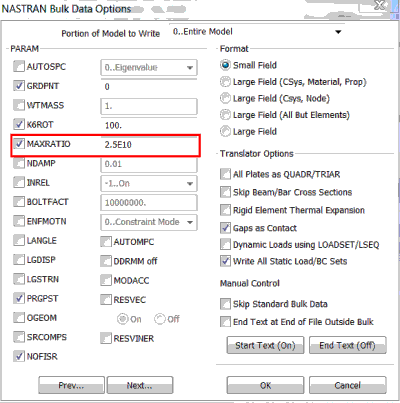Choose Small Field format
This screenshot has width=400, height=403.
click(x=225, y=65)
